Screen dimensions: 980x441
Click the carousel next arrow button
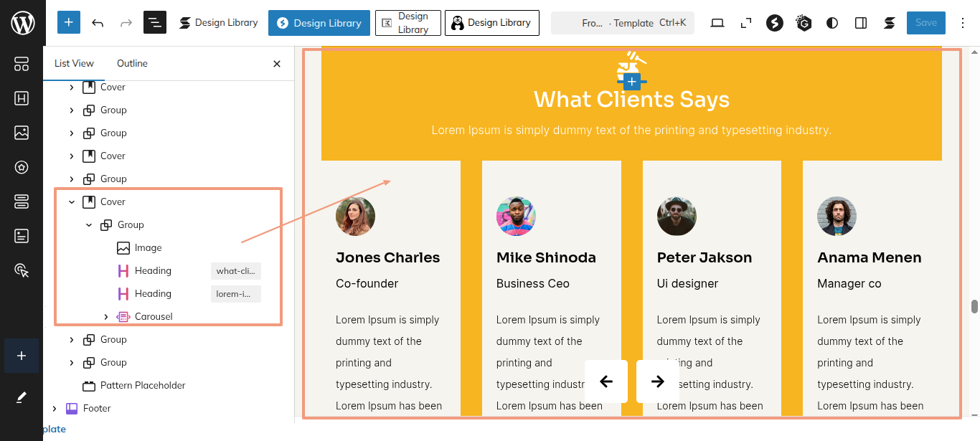click(657, 381)
